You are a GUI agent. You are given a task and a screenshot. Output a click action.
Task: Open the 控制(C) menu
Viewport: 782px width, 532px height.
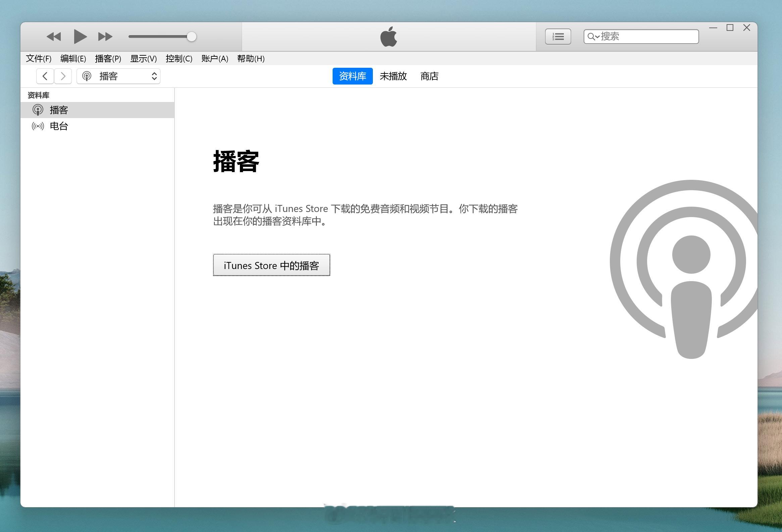pos(179,59)
